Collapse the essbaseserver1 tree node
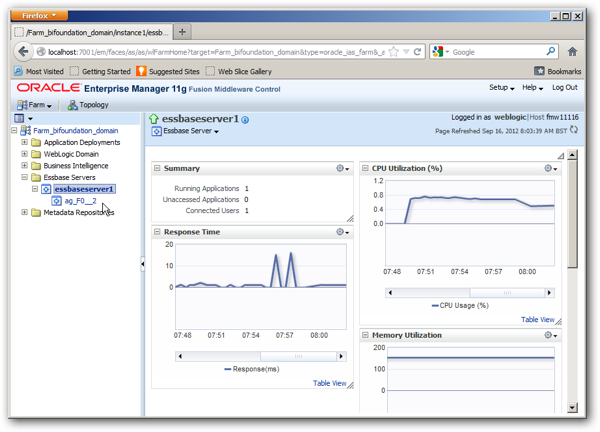Image resolution: width=600 pixels, height=432 pixels. coord(35,189)
